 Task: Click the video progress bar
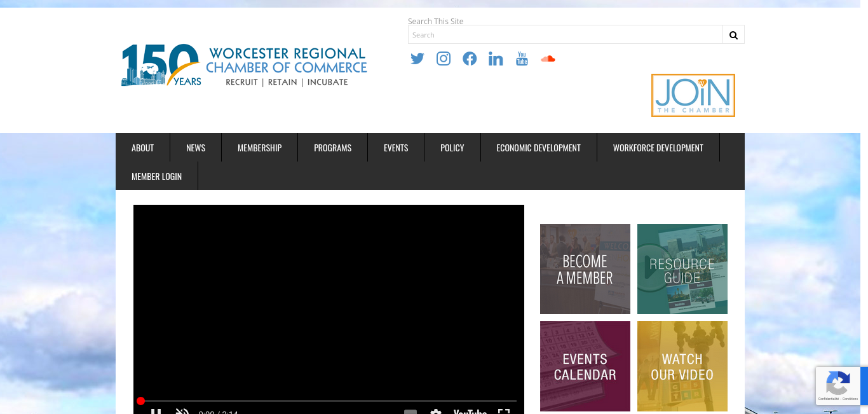[329, 401]
